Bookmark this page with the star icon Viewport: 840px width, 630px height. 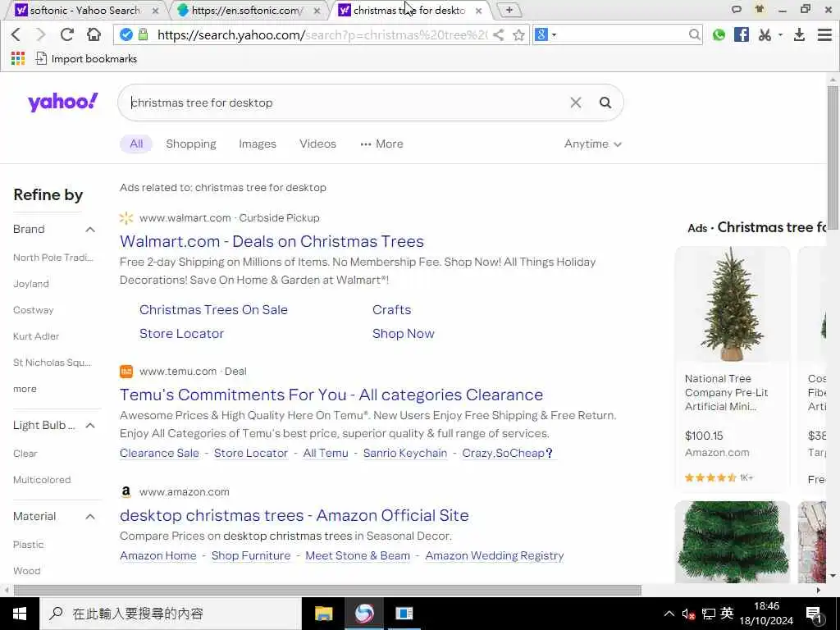point(518,34)
